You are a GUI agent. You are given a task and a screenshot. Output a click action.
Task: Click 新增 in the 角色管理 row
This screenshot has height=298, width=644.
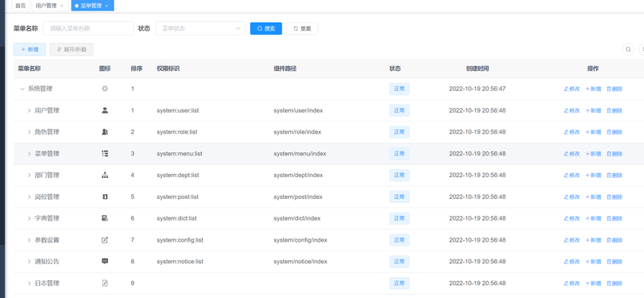tap(593, 132)
